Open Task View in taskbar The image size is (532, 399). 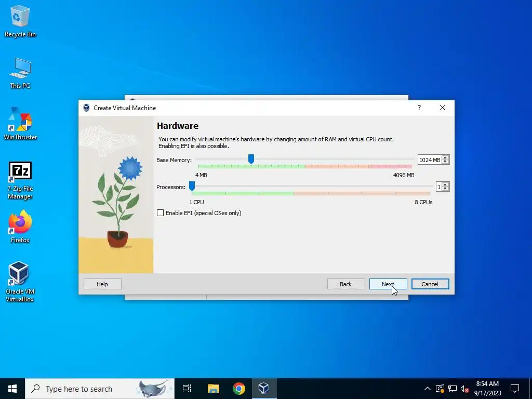[x=187, y=389]
